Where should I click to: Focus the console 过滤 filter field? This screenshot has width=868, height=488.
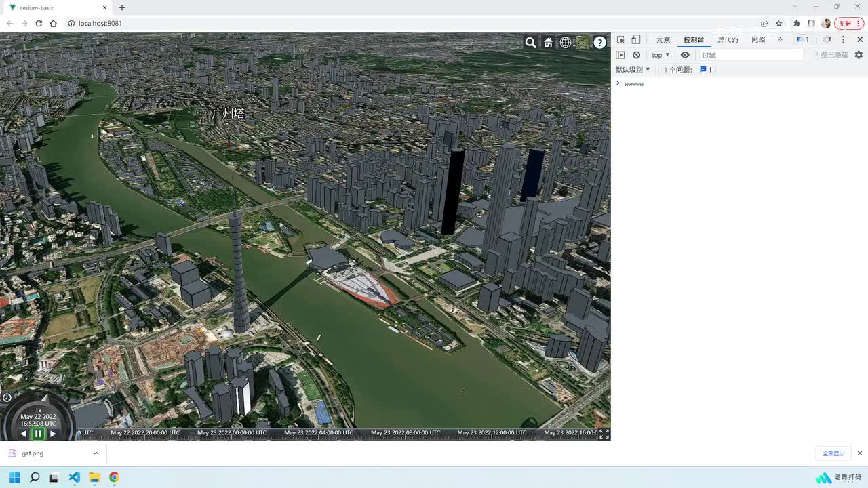click(751, 55)
